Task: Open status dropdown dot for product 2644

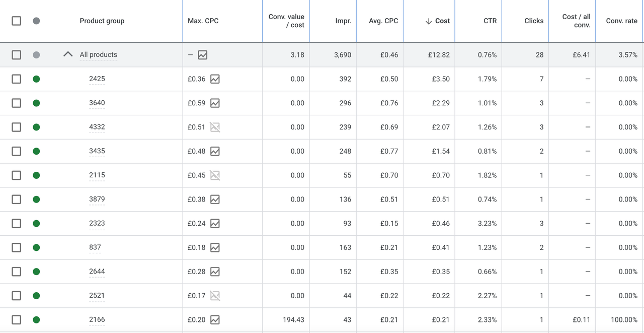Action: point(36,272)
